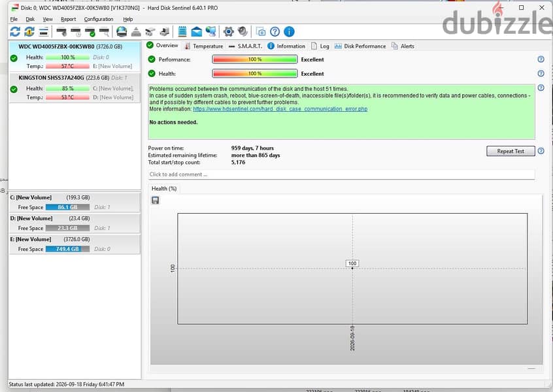Switch to the Overview tab
This screenshot has width=553, height=392.
[163, 46]
